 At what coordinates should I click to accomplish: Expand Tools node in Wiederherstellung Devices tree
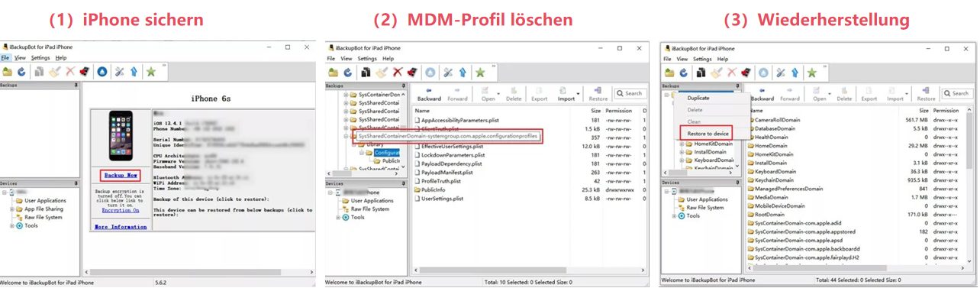pyautogui.click(x=674, y=216)
